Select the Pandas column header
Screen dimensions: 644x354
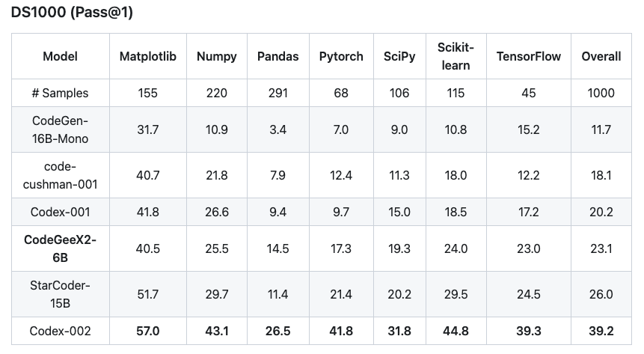278,56
